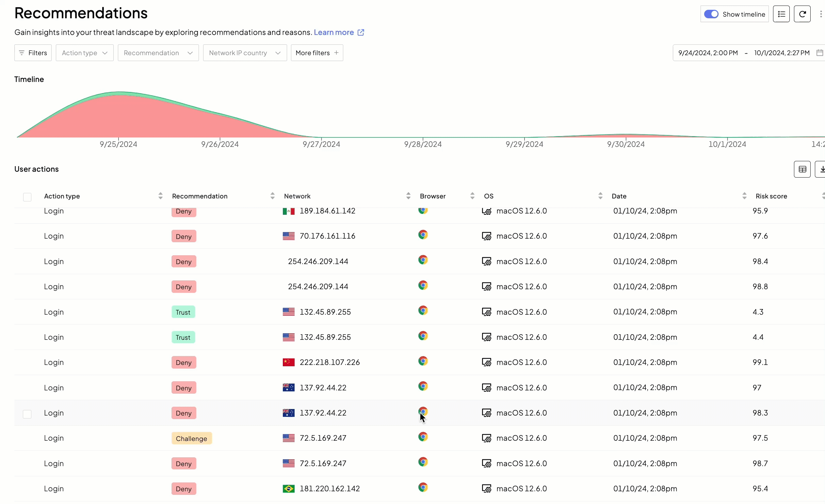This screenshot has width=825, height=504.
Task: Click the OS device icon in 70.176.161.116 row
Action: 486,236
